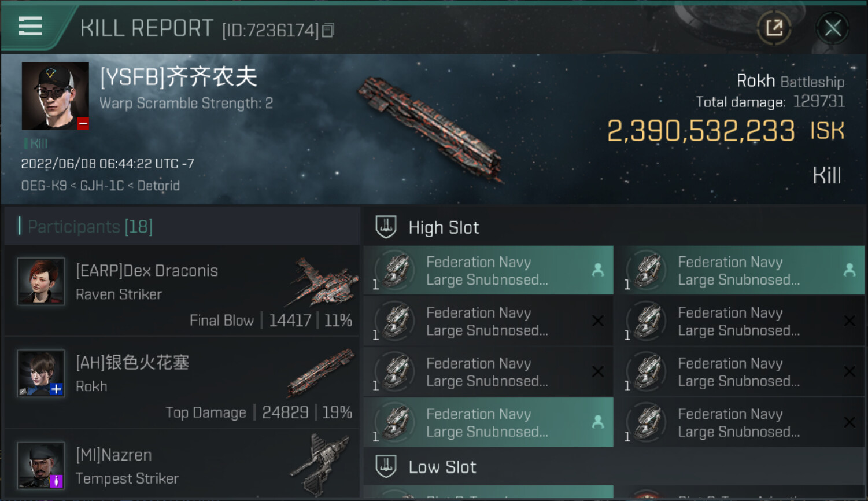Open Nazren pilot portrait
This screenshot has width=868, height=501.
pos(40,465)
